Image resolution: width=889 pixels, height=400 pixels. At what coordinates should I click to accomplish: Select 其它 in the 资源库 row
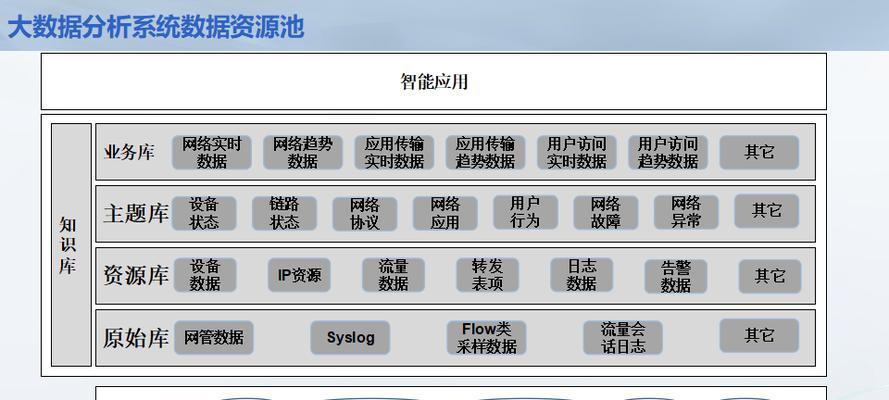click(x=770, y=276)
